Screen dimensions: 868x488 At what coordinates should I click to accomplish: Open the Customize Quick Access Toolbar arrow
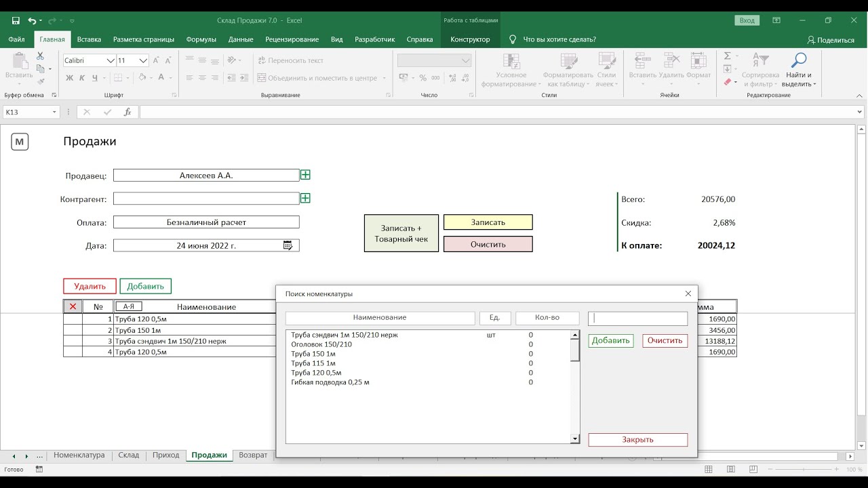tap(73, 21)
